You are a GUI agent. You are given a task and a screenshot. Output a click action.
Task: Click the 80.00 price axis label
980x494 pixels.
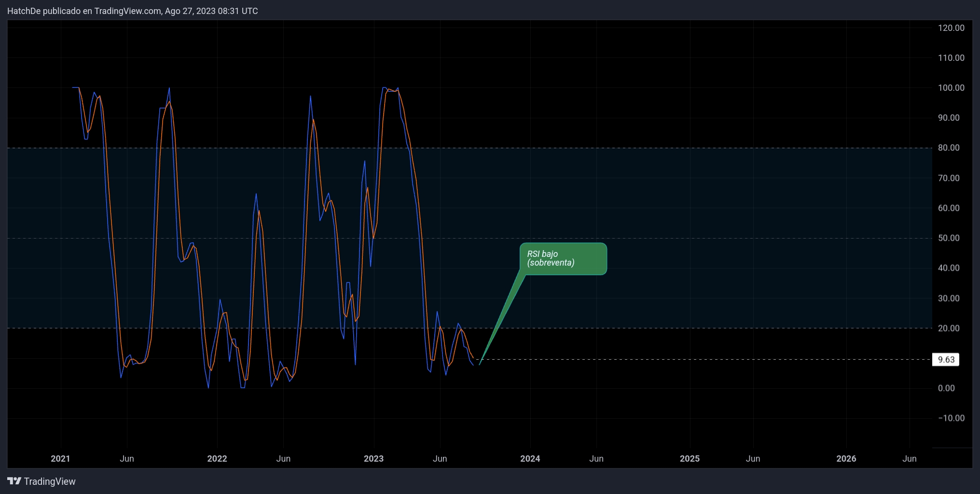949,148
